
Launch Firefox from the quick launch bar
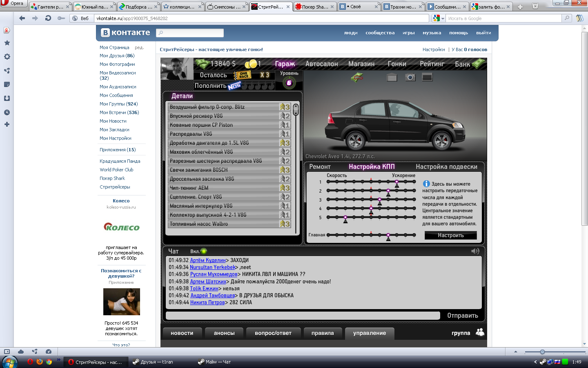40,361
